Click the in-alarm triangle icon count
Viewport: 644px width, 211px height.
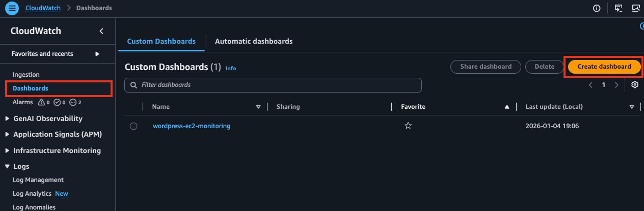coord(44,102)
